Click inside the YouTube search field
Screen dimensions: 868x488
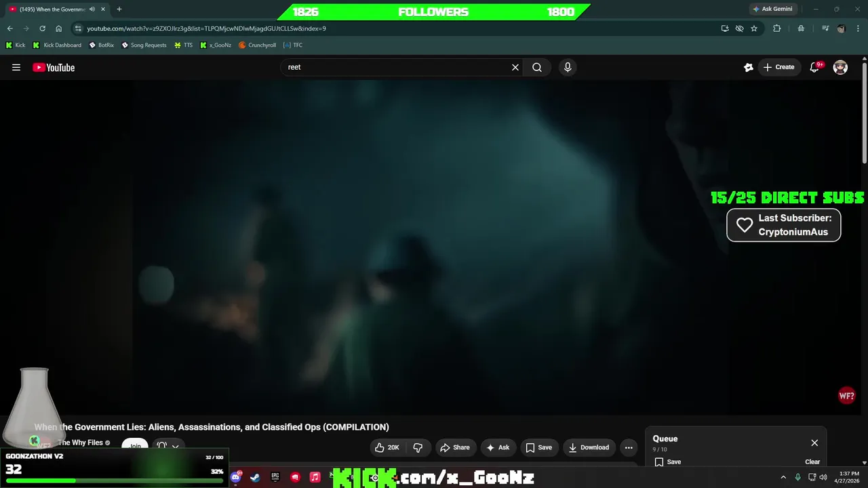click(397, 67)
